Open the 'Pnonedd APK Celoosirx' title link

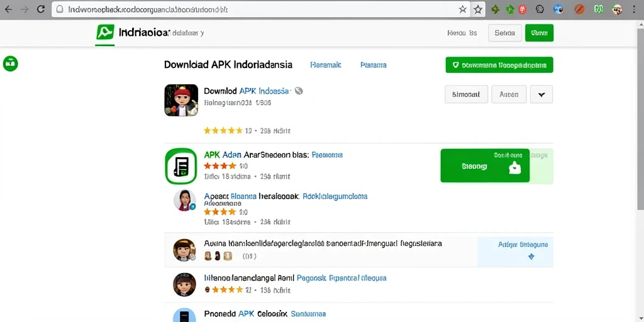point(246,314)
